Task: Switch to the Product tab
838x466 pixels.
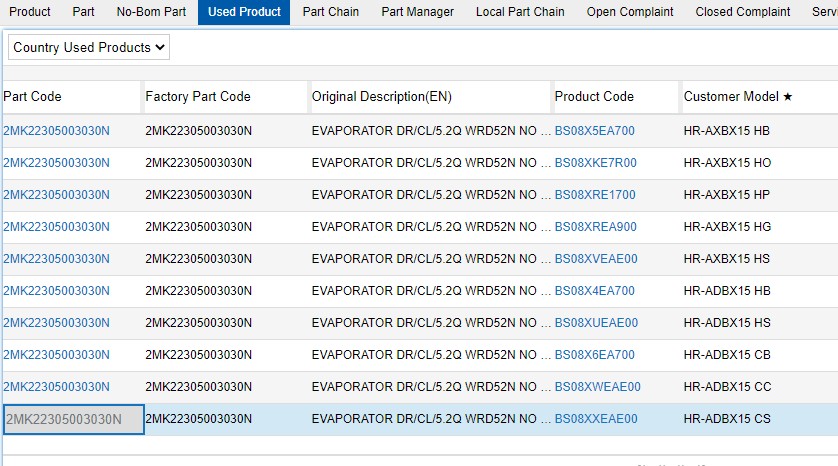Action: (x=29, y=12)
